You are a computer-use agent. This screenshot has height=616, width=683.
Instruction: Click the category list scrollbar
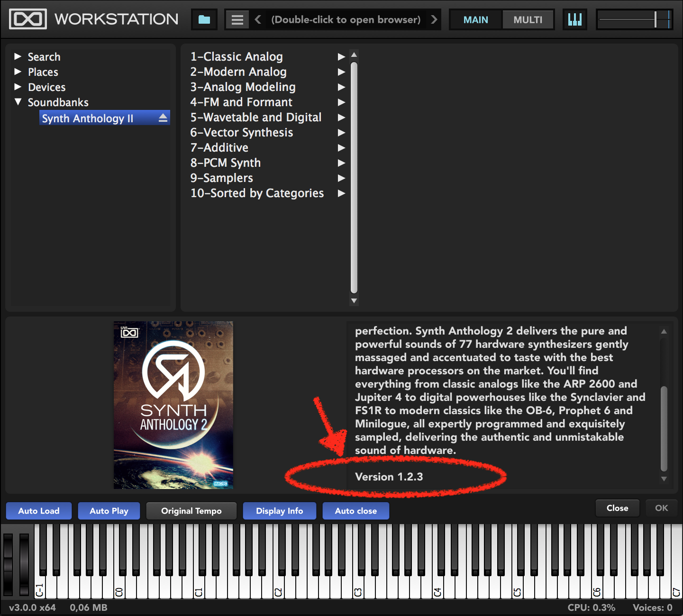click(354, 178)
